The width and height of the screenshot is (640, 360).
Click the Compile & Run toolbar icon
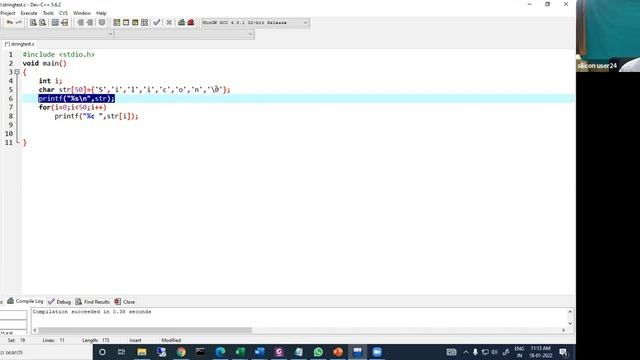tap(135, 22)
